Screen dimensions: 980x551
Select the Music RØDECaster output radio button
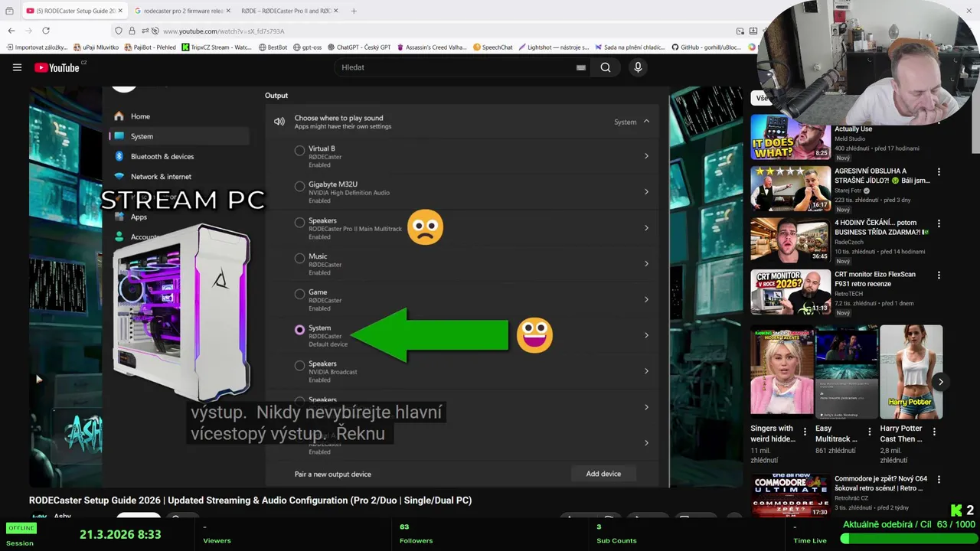299,258
